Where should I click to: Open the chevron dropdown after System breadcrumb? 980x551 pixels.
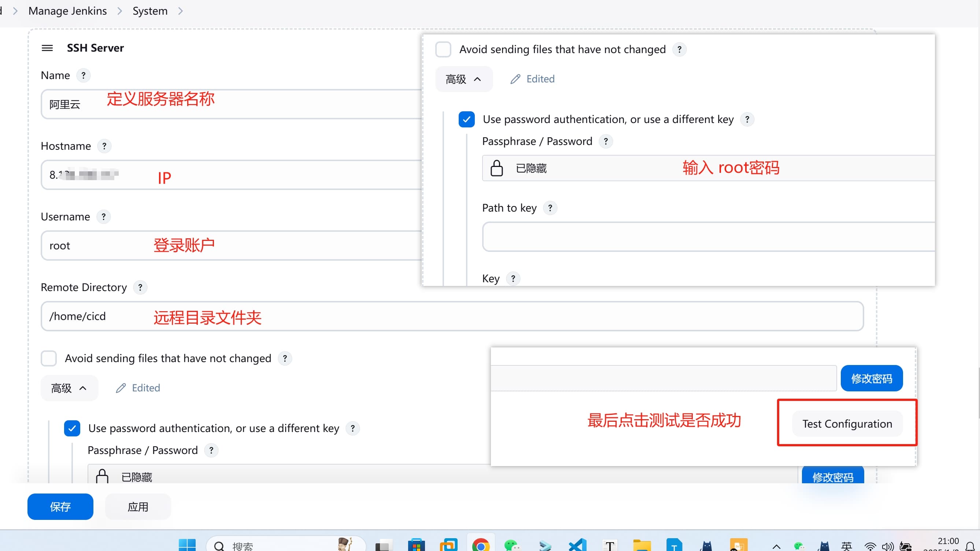coord(180,11)
